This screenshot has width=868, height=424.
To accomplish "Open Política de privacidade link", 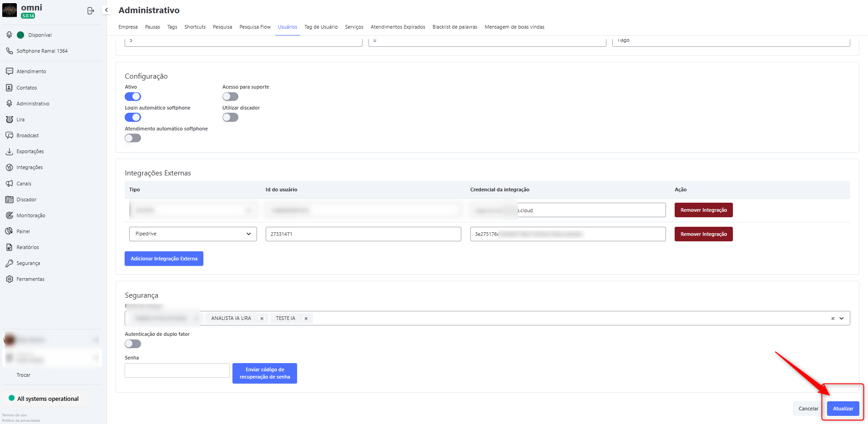I will pos(21,420).
